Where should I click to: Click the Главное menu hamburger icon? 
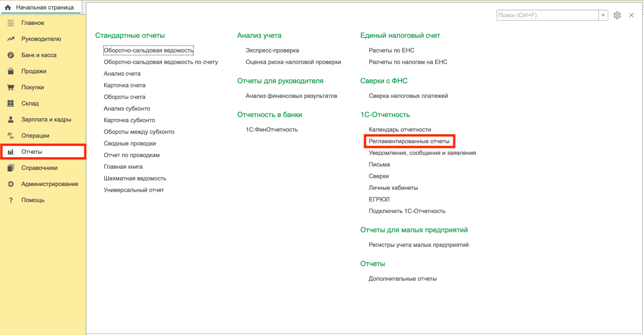point(11,23)
